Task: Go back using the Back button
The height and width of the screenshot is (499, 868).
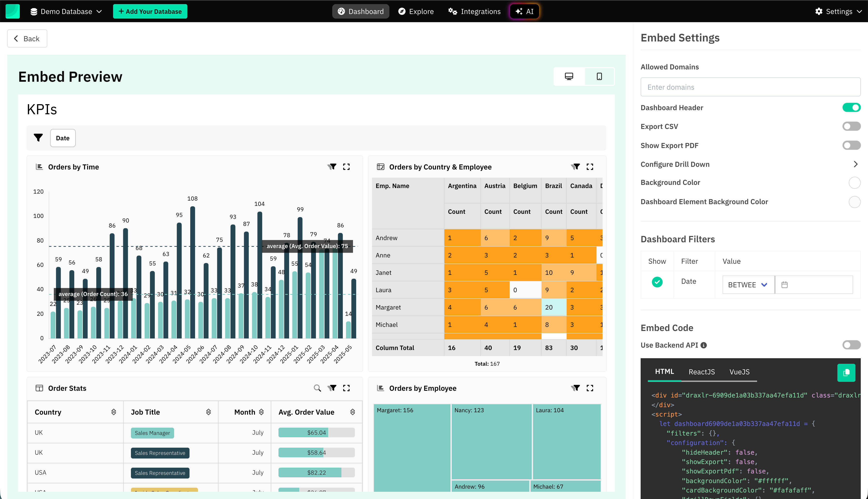Action: coord(27,38)
